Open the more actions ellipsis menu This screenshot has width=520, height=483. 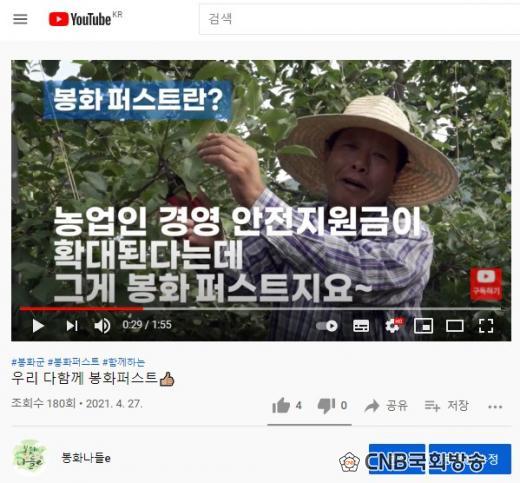click(x=495, y=407)
